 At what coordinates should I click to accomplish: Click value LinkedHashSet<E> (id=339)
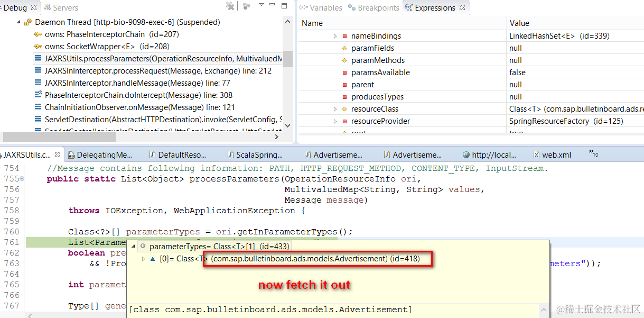coord(559,36)
